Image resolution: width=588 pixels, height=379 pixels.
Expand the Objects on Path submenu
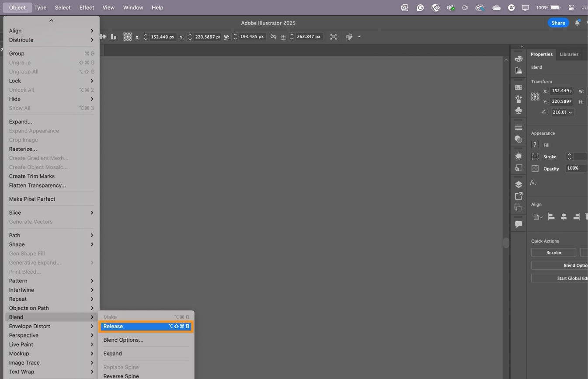pyautogui.click(x=29, y=308)
